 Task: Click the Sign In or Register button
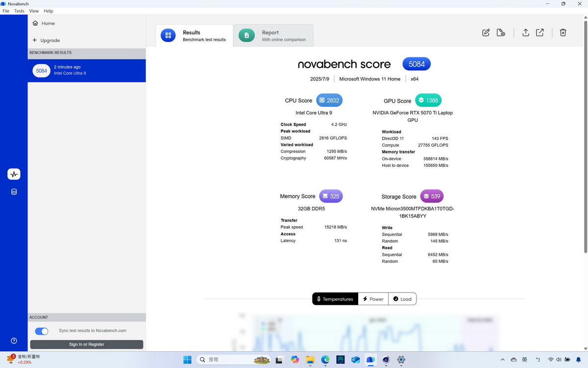tap(87, 344)
